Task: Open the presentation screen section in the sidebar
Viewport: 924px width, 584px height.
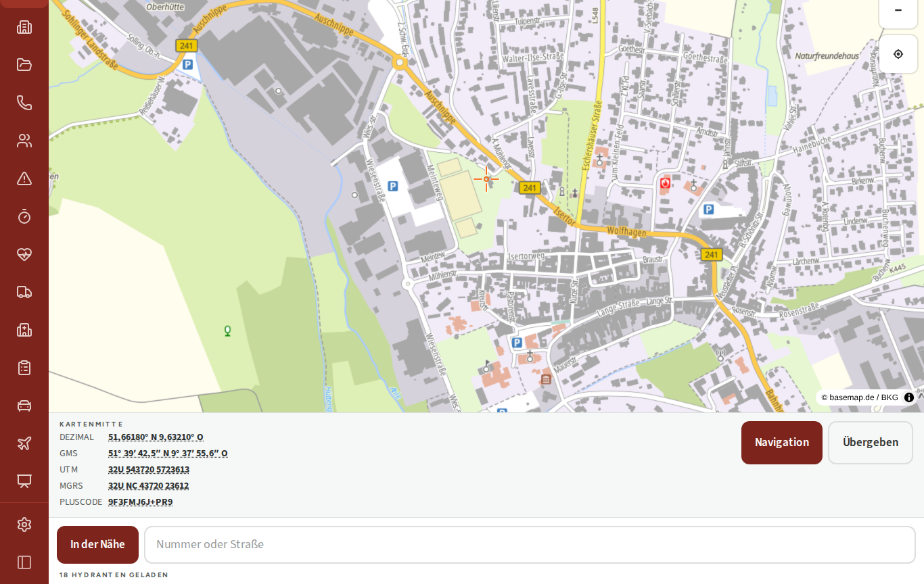Action: 24,481
